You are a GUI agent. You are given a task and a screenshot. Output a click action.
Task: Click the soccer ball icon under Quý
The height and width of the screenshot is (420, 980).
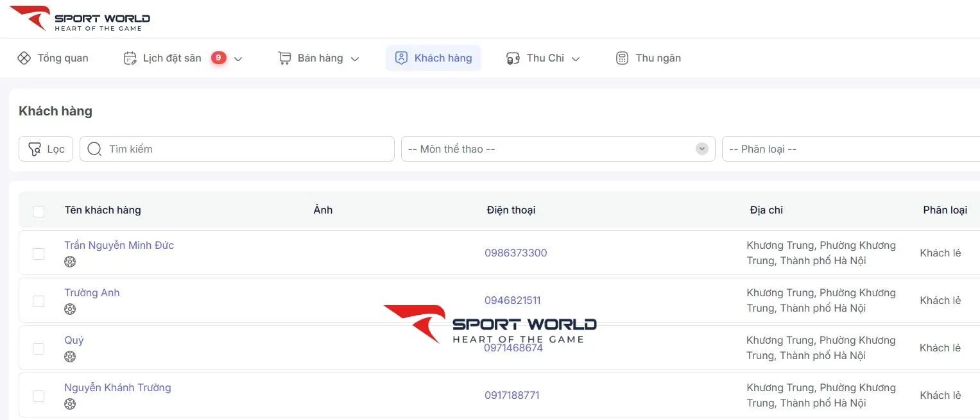(70, 357)
